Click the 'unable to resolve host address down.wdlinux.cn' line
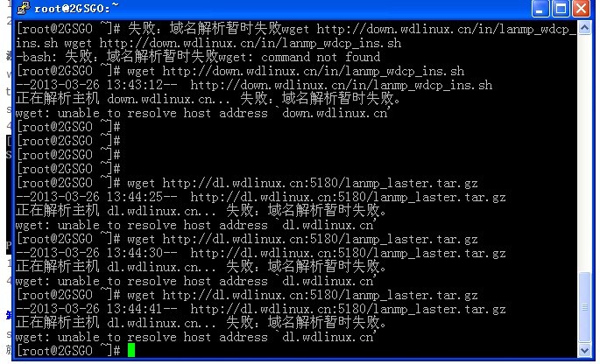Image resolution: width=600 pixels, height=364 pixels. (x=203, y=113)
